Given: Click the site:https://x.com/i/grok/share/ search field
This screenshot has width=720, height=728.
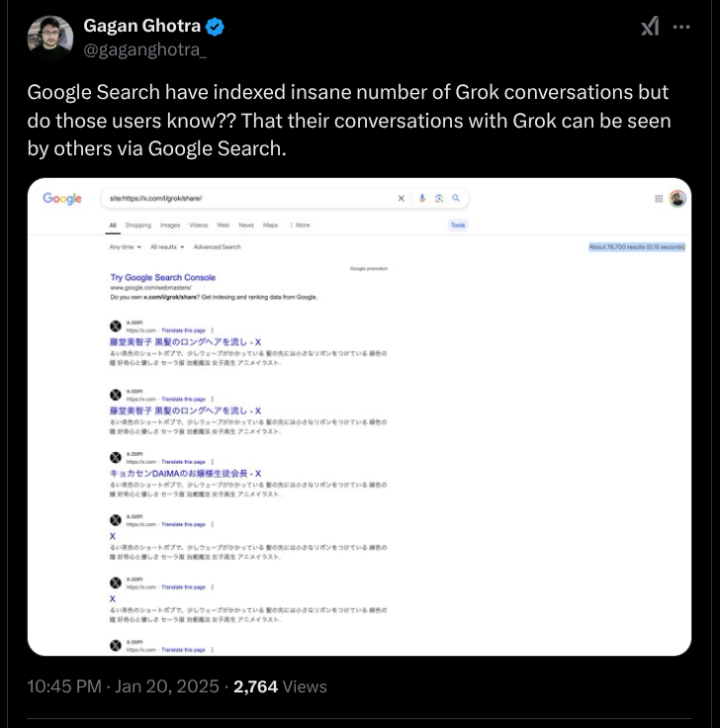Looking at the screenshot, I should tap(247, 199).
